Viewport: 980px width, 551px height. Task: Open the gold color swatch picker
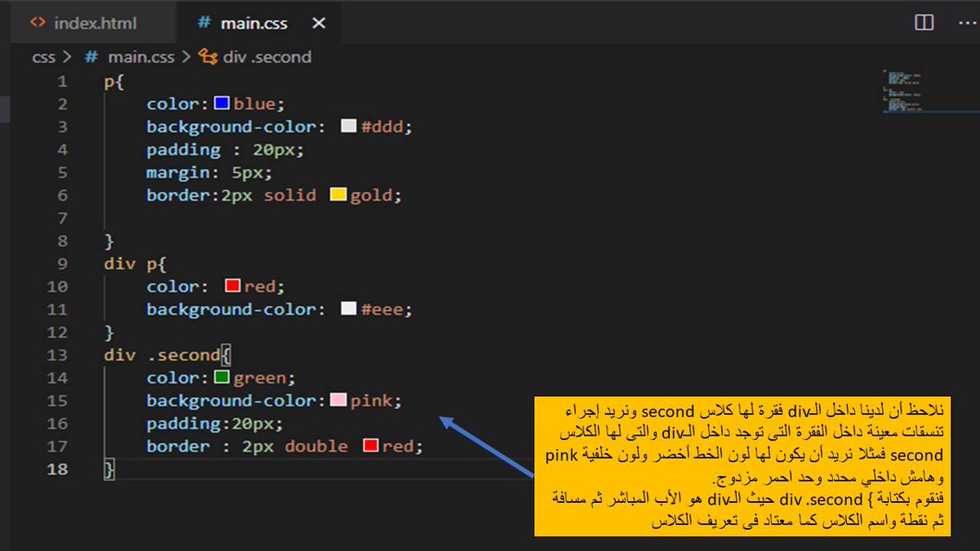coord(338,195)
